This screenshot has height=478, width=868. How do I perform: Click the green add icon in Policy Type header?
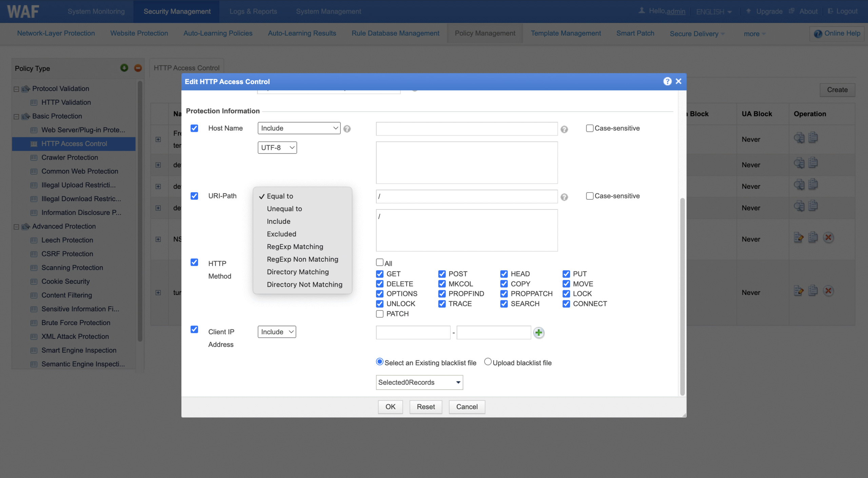click(124, 68)
